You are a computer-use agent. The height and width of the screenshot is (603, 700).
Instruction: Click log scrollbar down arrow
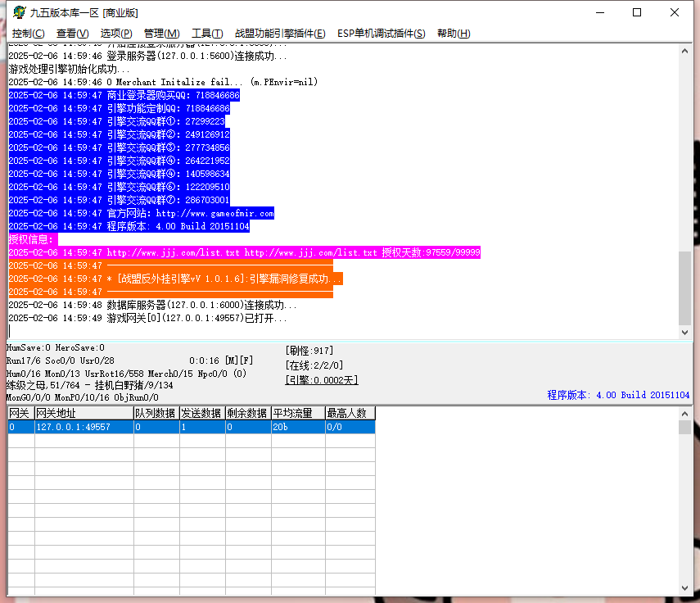tap(684, 332)
